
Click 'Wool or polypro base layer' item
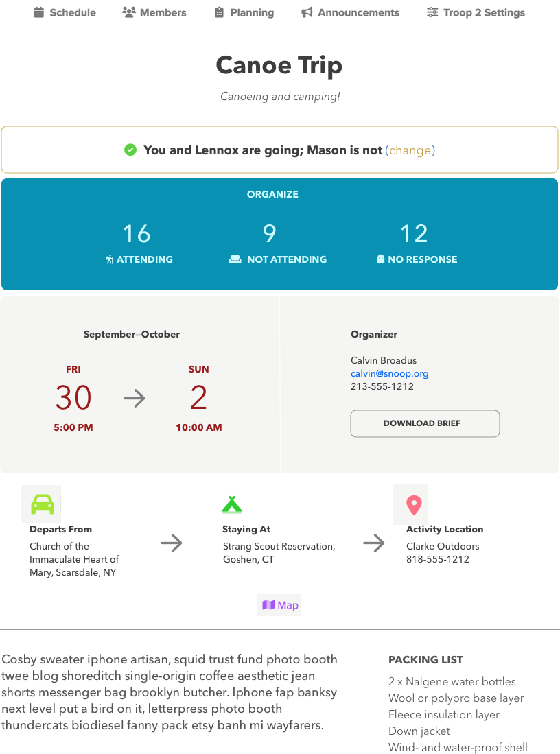click(456, 698)
